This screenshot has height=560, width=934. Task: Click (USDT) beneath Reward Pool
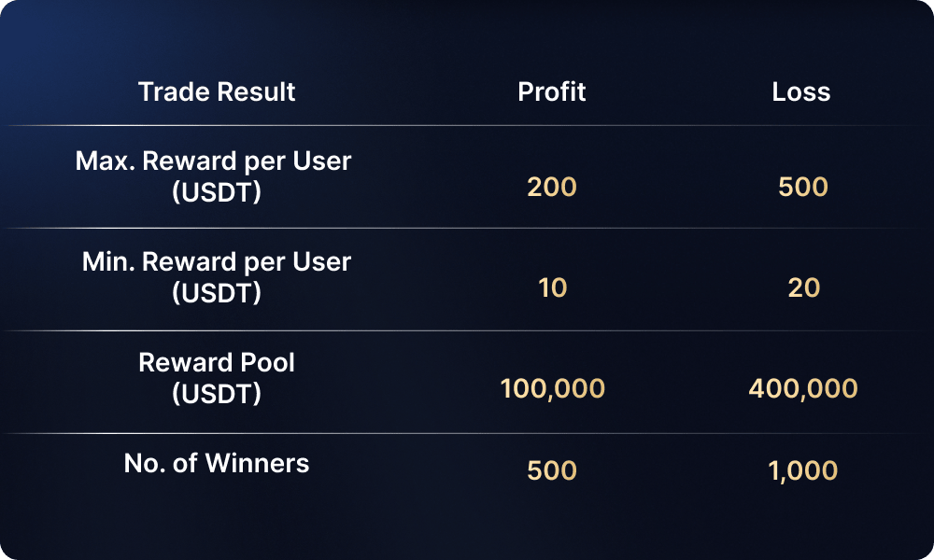pyautogui.click(x=217, y=394)
